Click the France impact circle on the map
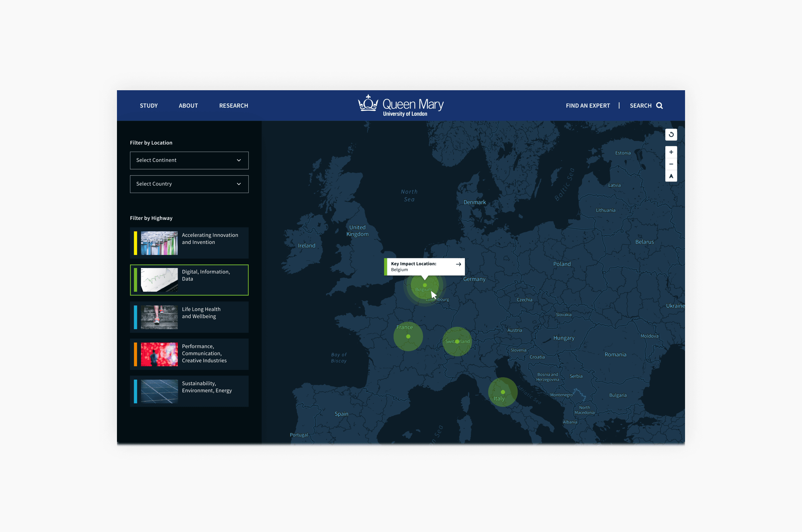Image resolution: width=802 pixels, height=532 pixels. tap(408, 336)
